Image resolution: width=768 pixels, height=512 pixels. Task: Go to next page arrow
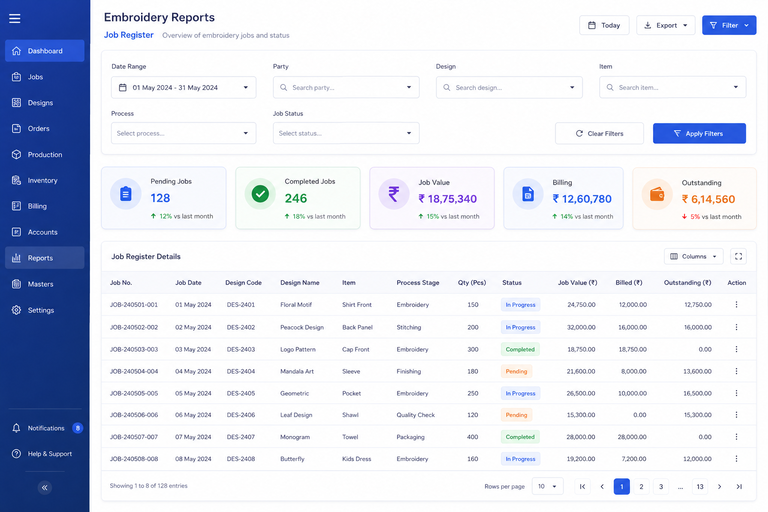pyautogui.click(x=720, y=487)
